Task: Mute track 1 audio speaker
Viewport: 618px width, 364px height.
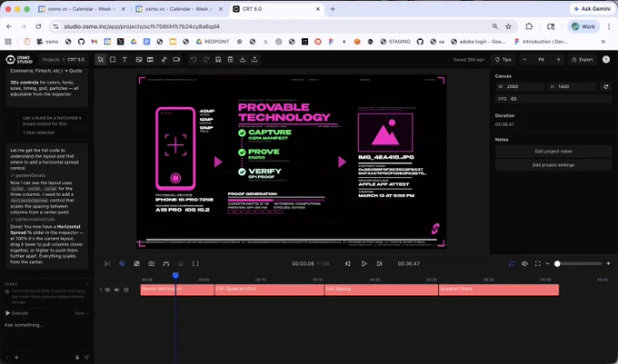Action: [116, 290]
